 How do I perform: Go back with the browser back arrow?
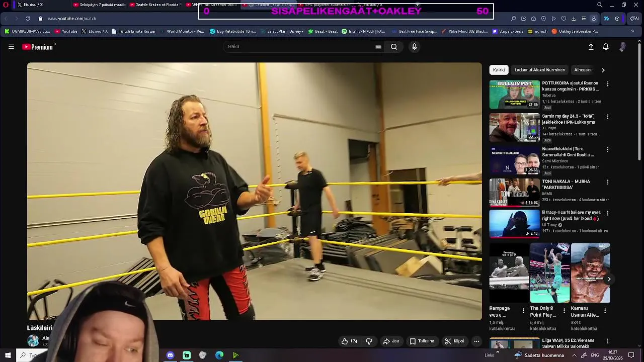[x=6, y=19]
